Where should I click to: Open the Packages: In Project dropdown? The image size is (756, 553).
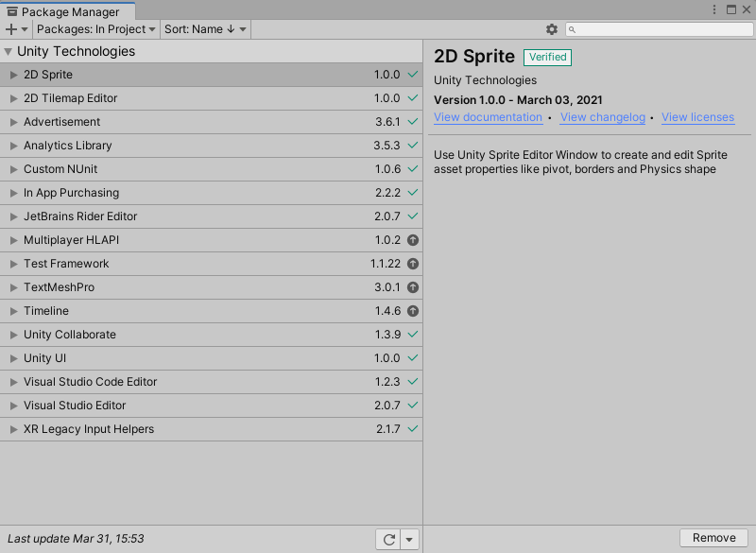tap(96, 29)
